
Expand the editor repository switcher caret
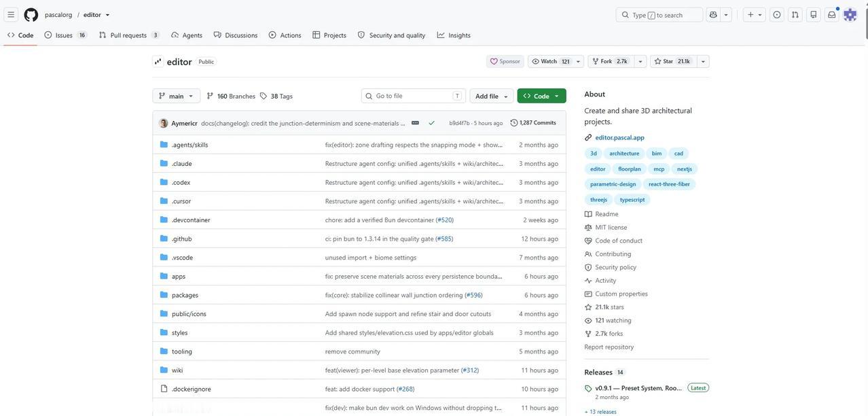coord(107,15)
